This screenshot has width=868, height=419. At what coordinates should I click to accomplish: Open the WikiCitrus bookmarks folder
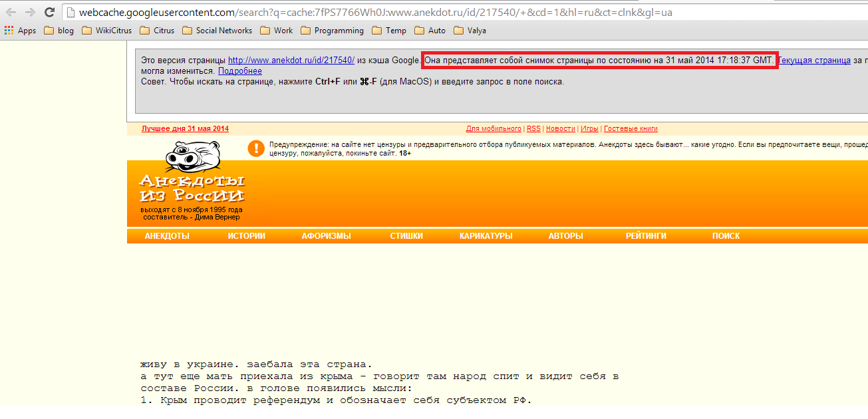[106, 31]
